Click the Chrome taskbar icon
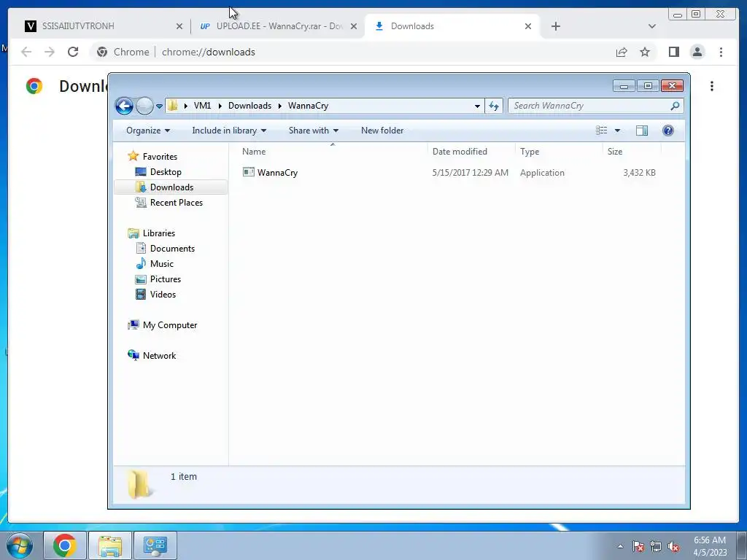Screen dimensions: 747x560 [x=65, y=545]
